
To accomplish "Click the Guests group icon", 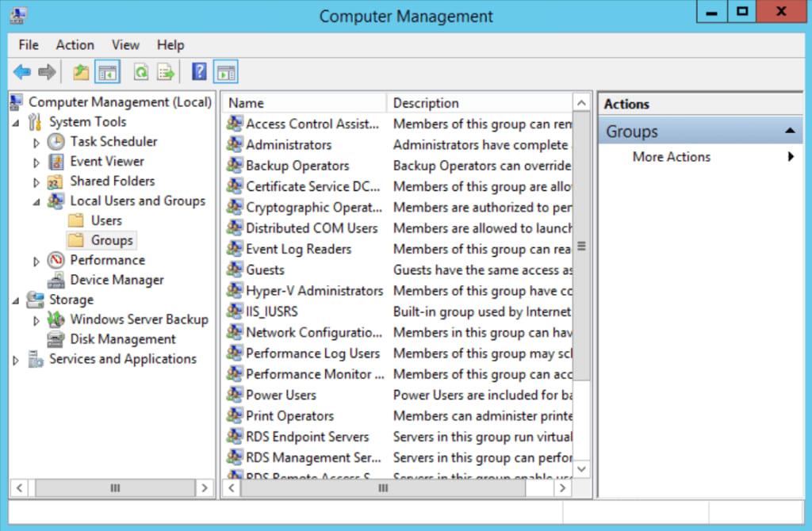I will [235, 269].
